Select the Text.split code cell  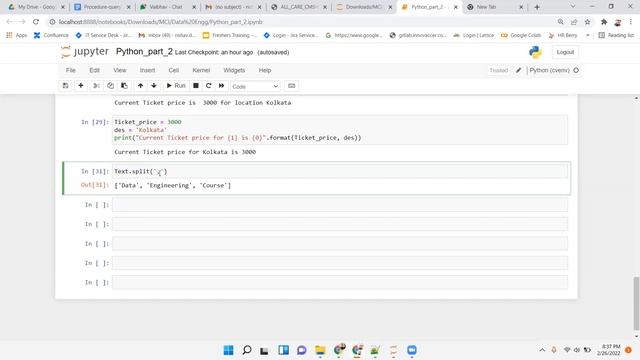click(340, 171)
